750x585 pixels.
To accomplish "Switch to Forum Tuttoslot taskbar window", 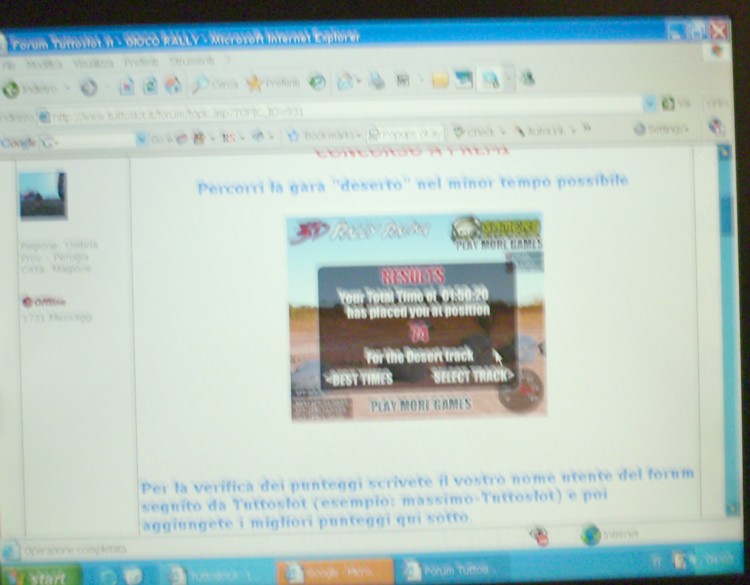I will pos(451,570).
